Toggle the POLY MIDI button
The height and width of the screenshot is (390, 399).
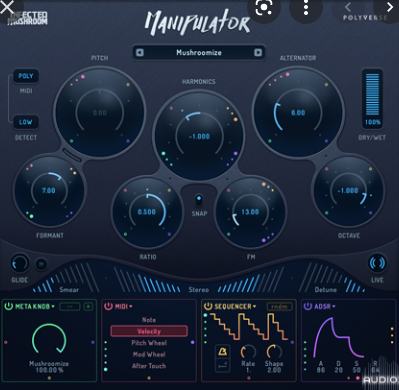[x=26, y=76]
